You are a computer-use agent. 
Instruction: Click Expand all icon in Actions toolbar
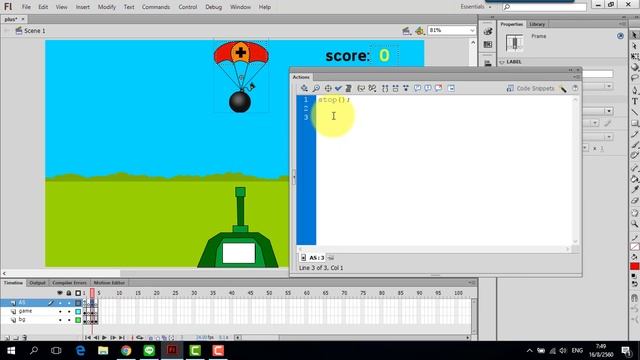point(406,88)
